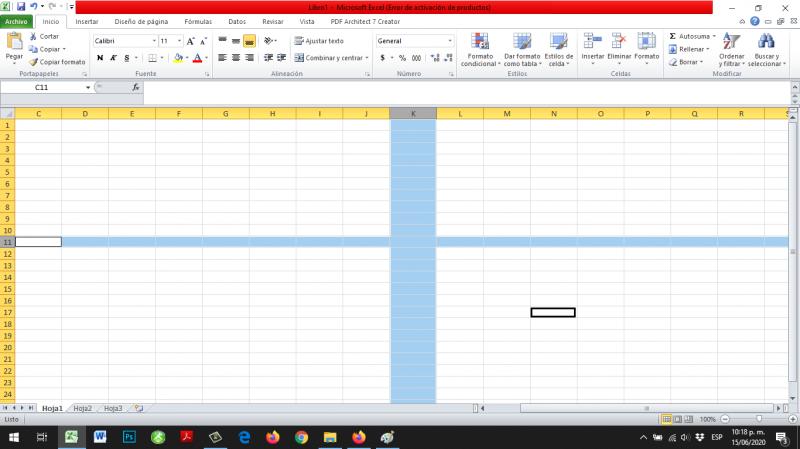The image size is (800, 449).
Task: Click Buscar y seleccionar binoculars
Action: point(766,46)
